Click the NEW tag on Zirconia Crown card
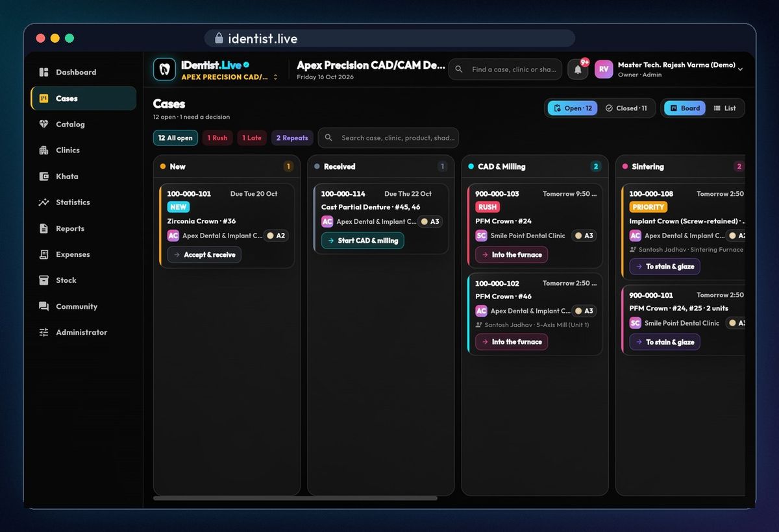This screenshot has width=779, height=532. [179, 207]
